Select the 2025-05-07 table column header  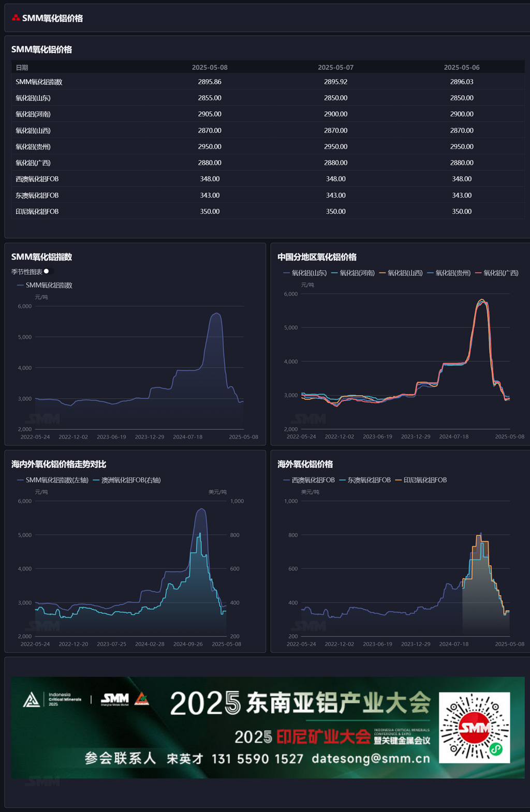click(x=336, y=68)
